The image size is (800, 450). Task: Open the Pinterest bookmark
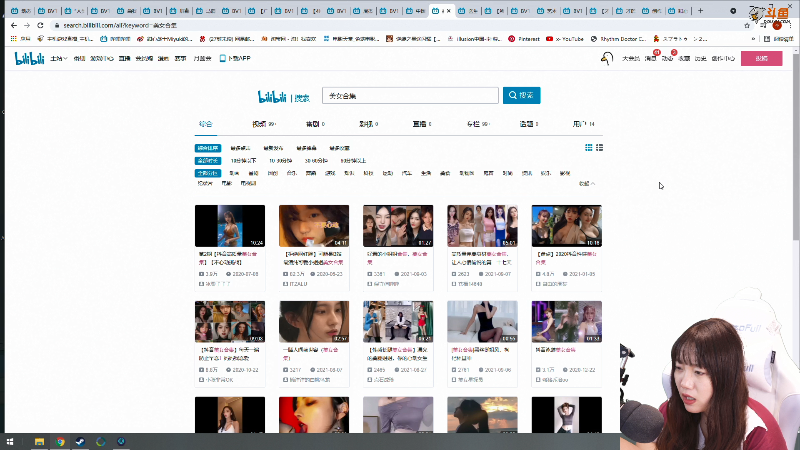(x=524, y=39)
